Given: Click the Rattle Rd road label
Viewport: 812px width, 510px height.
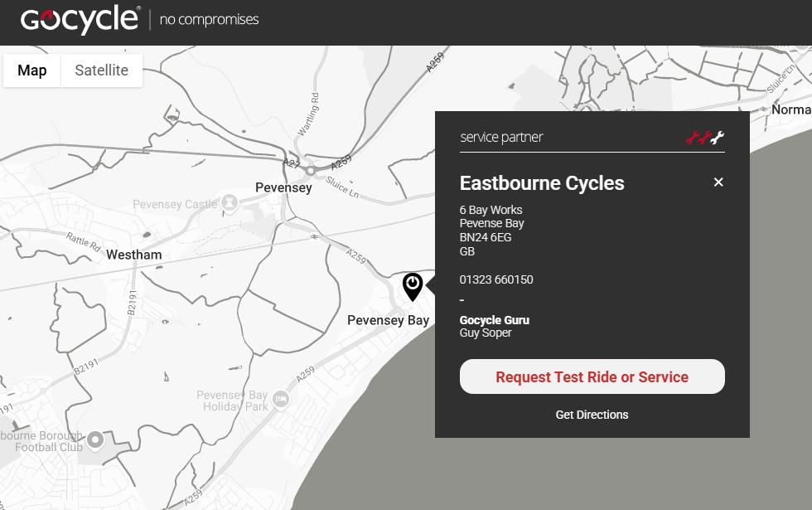Looking at the screenshot, I should click(x=84, y=241).
